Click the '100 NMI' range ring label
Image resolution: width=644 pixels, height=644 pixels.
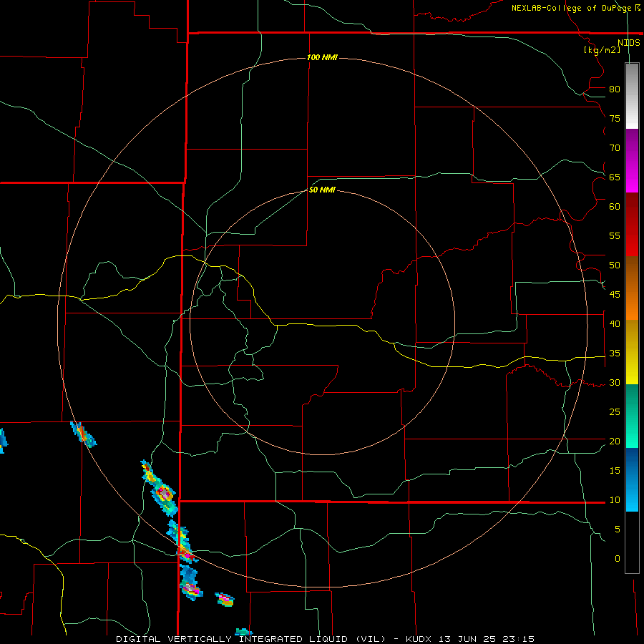pos(322,57)
